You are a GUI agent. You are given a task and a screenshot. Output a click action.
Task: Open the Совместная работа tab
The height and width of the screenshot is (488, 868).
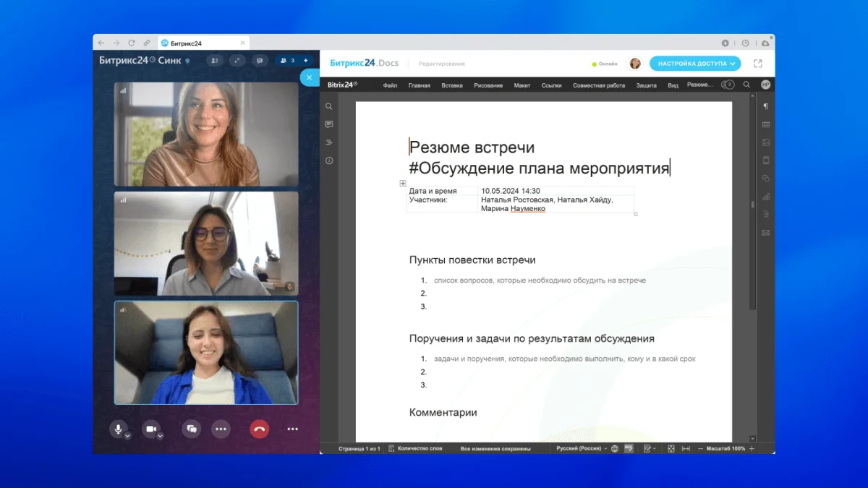click(600, 85)
